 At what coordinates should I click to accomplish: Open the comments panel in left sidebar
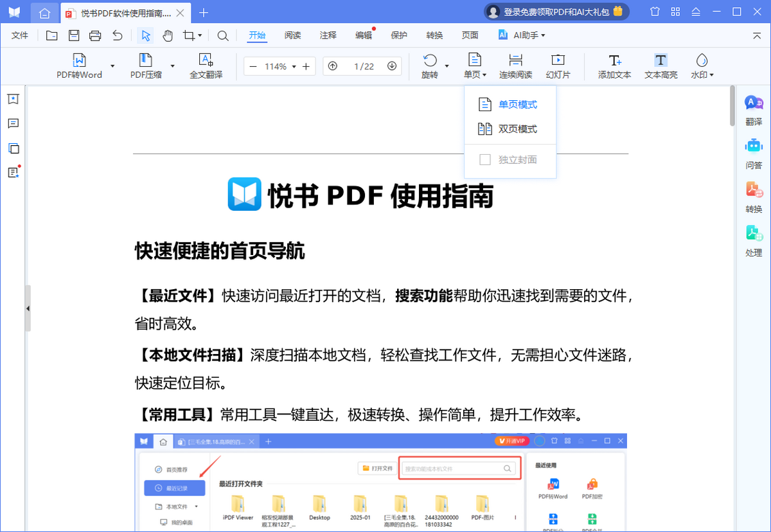pos(13,123)
